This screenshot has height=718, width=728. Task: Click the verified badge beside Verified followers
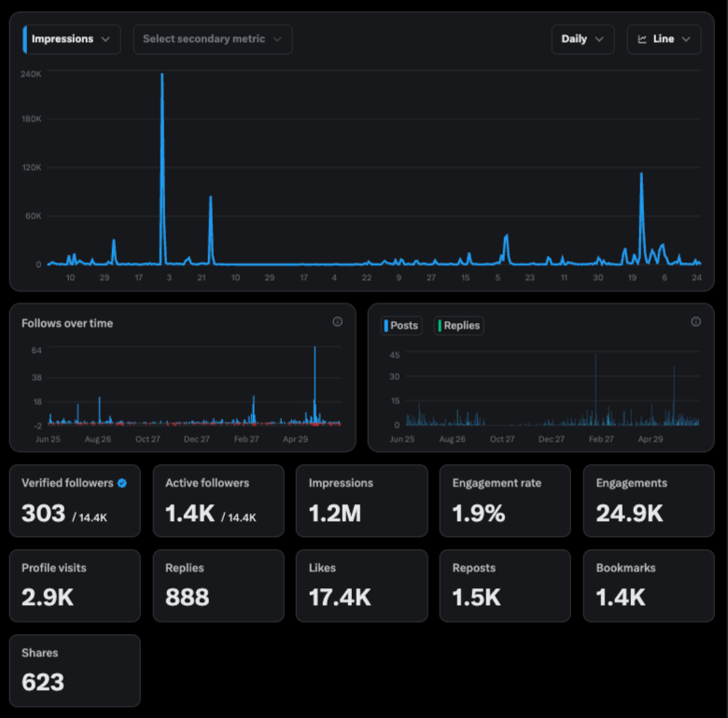(122, 483)
